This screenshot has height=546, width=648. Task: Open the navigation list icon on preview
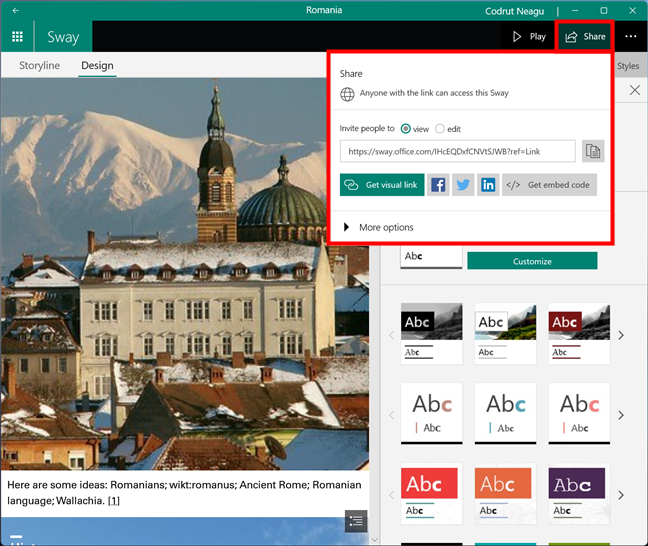pos(357,520)
